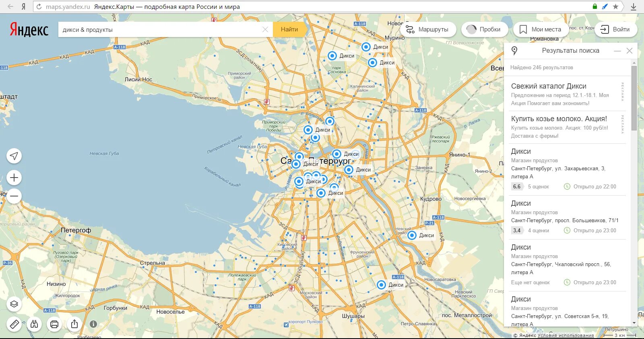The width and height of the screenshot is (644, 339).
Task: Select the ruler distance tool
Action: click(14, 324)
